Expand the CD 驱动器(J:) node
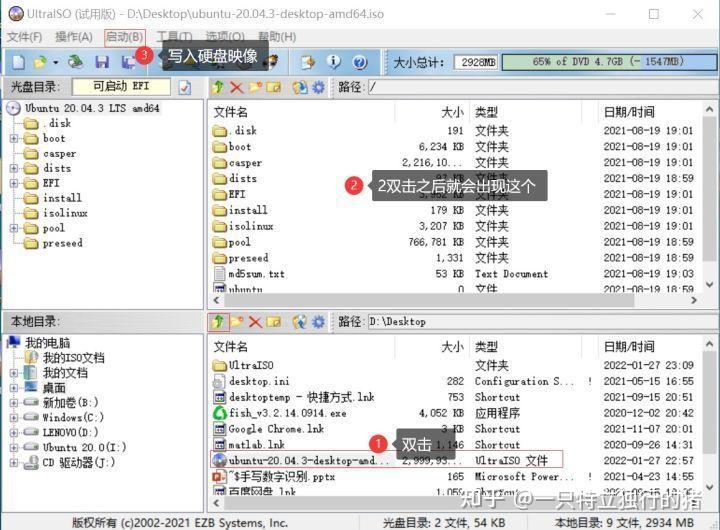 [x=14, y=462]
